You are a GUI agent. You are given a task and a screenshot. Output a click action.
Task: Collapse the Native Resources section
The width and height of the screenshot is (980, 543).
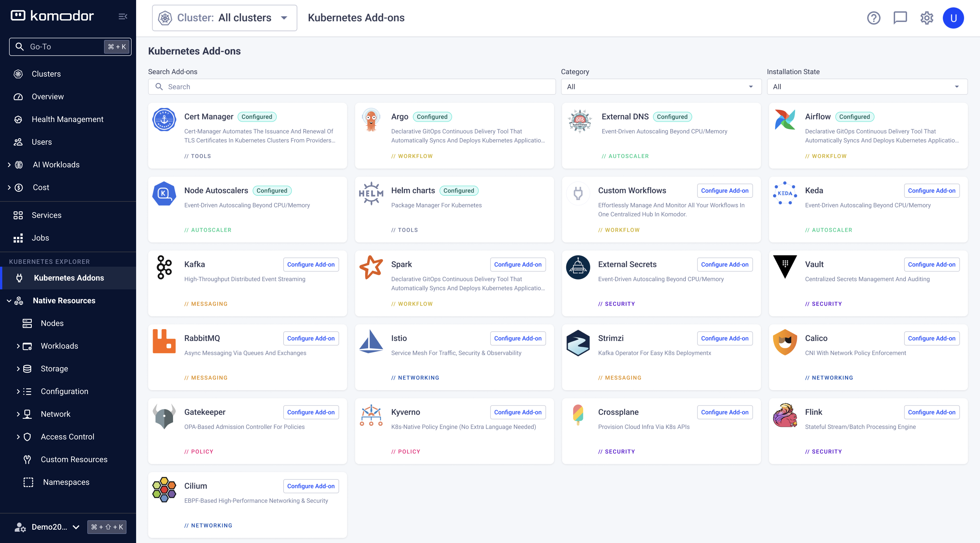click(x=9, y=301)
